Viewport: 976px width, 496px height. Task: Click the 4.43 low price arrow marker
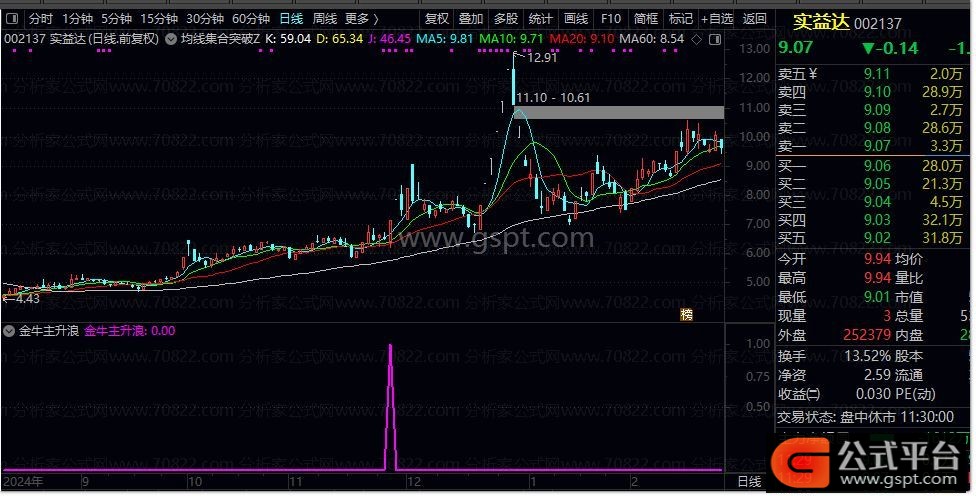click(x=22, y=297)
